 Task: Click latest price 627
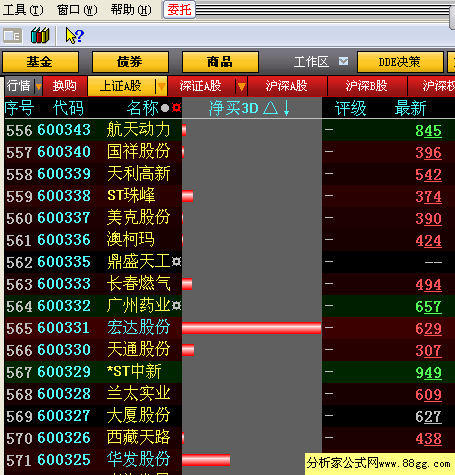428,417
